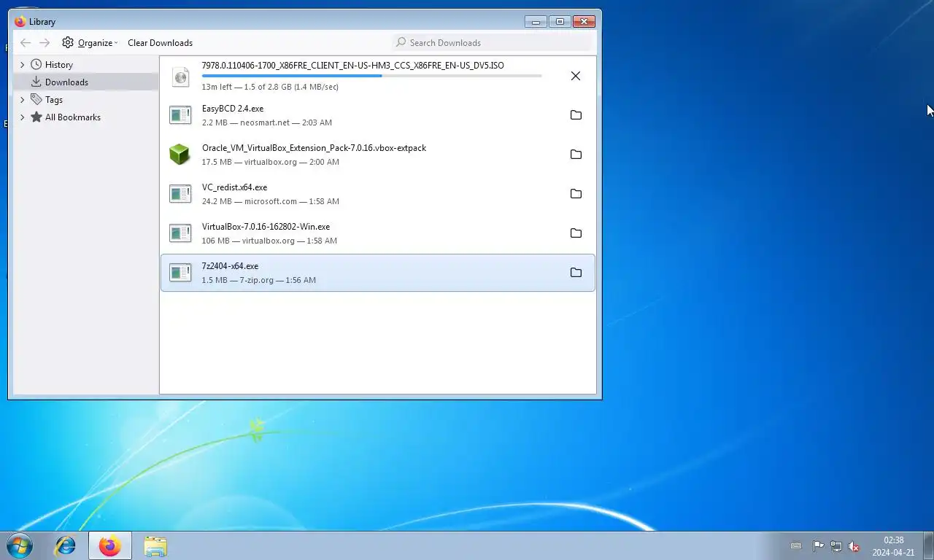Go forward with the right arrow
The image size is (934, 560).
point(45,43)
